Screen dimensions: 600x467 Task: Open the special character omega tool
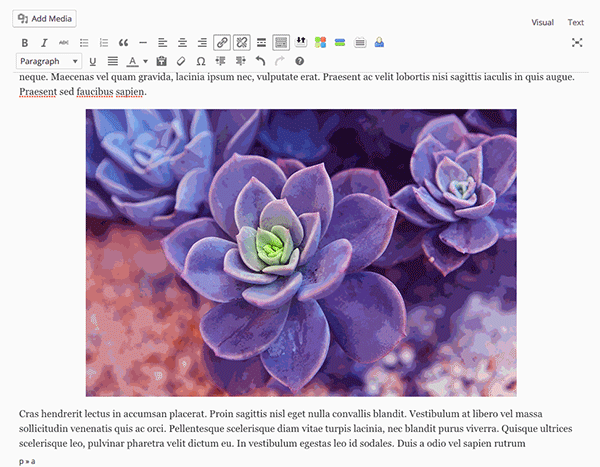201,62
